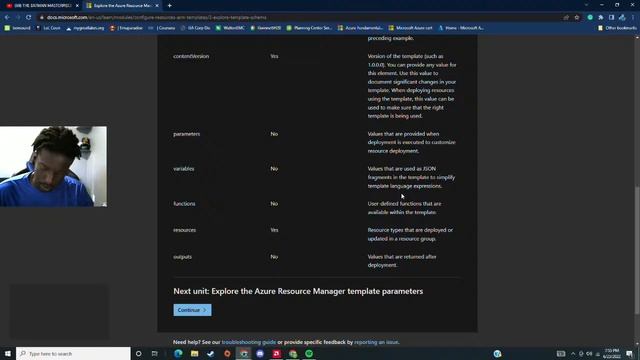The height and width of the screenshot is (360, 640).
Task: Click the address bar URL
Action: coord(156,18)
